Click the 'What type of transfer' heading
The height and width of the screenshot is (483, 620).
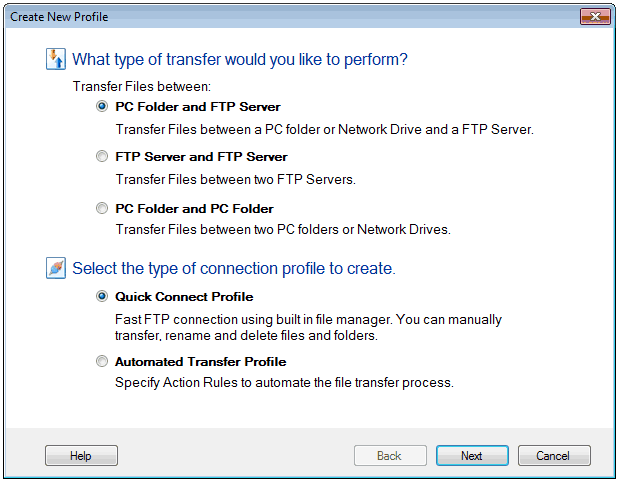coord(240,59)
